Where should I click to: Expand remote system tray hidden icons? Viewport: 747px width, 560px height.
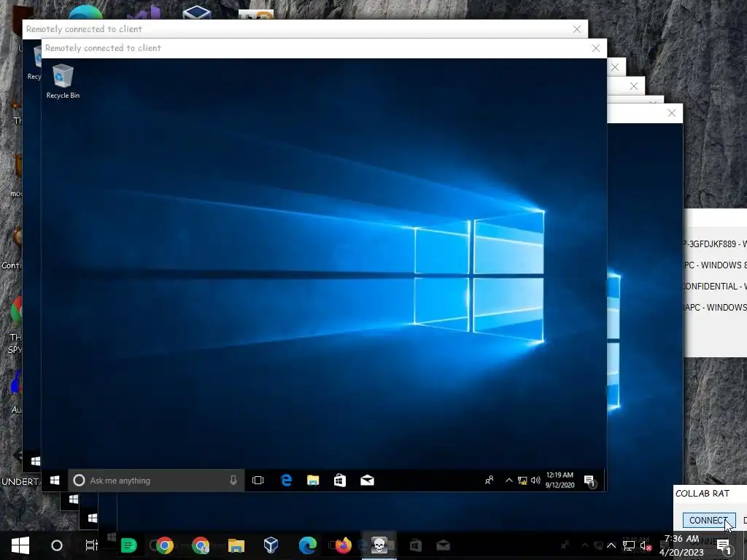pyautogui.click(x=508, y=481)
